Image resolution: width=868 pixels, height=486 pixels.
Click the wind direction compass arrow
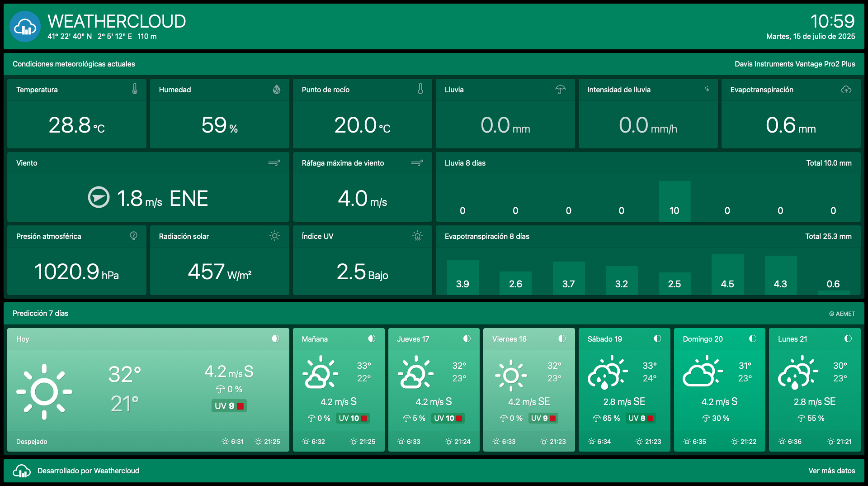99,197
